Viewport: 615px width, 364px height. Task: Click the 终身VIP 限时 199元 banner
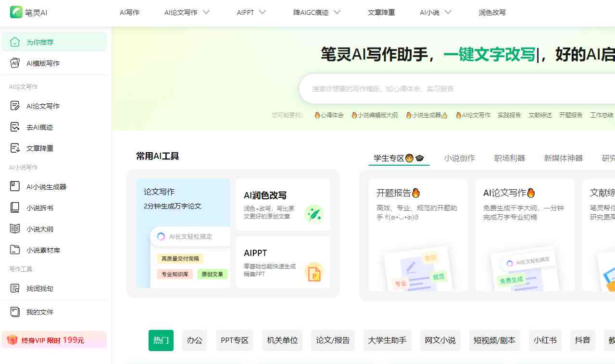tap(54, 340)
